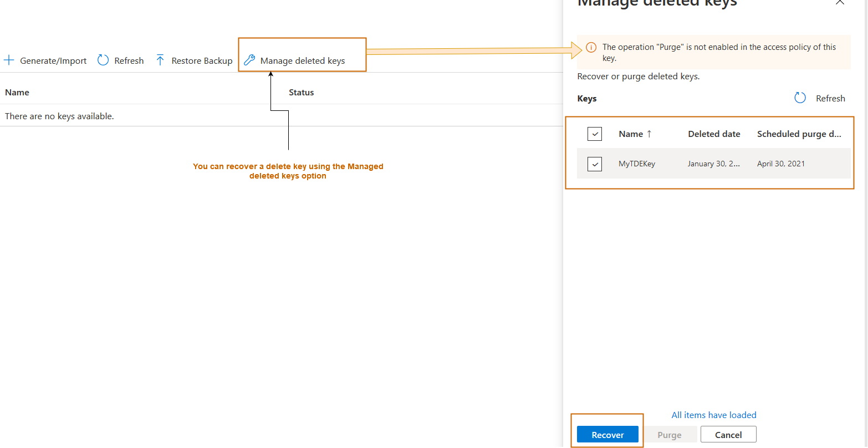This screenshot has width=868, height=448.
Task: Open Generate/Import from the toolbar
Action: 53,60
